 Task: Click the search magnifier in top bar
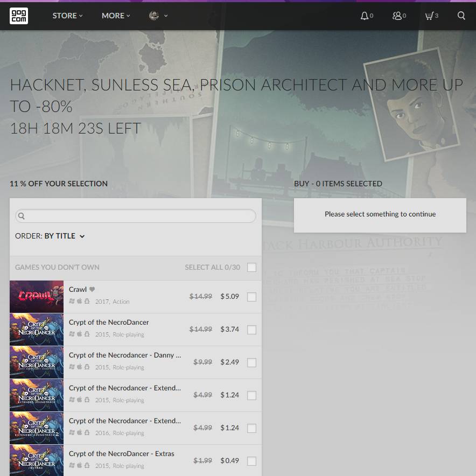[461, 16]
